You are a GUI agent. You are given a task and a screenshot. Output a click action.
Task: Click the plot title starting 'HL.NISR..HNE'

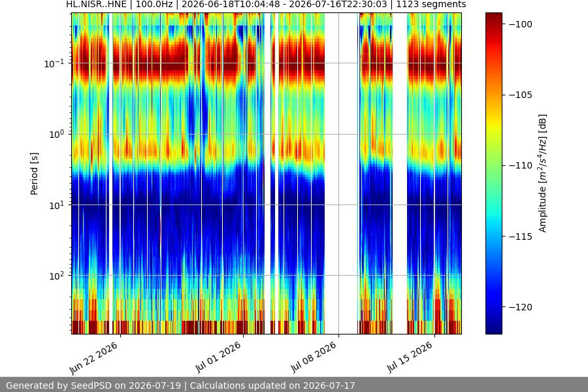click(266, 5)
